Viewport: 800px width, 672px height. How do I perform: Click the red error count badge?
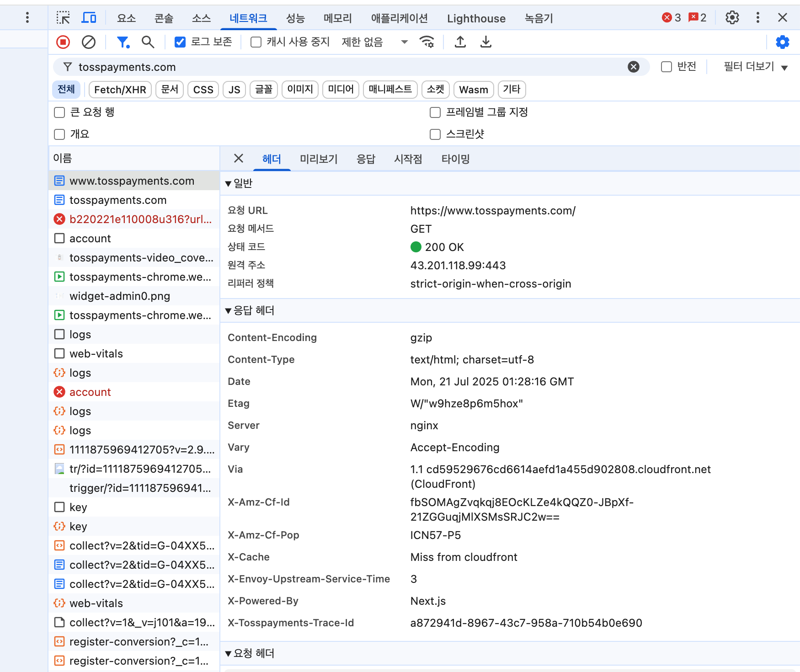point(671,18)
